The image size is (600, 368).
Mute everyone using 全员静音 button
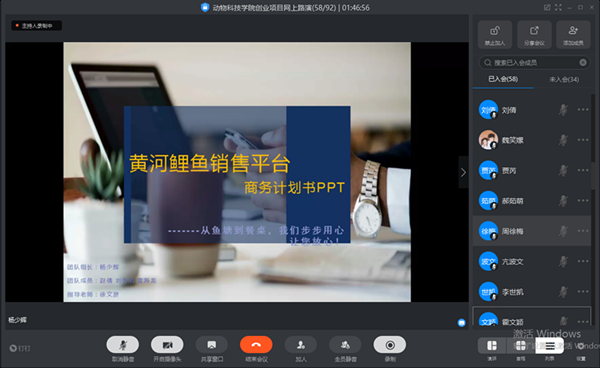pyautogui.click(x=345, y=345)
